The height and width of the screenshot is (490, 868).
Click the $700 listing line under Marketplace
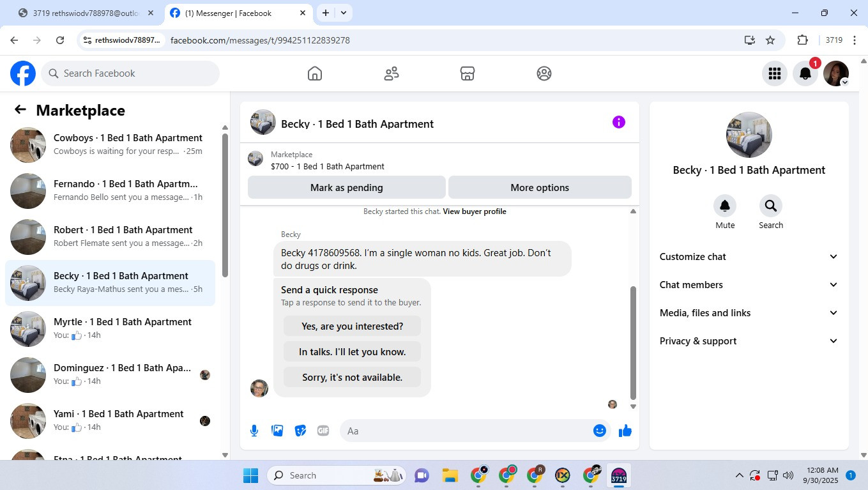pyautogui.click(x=328, y=167)
